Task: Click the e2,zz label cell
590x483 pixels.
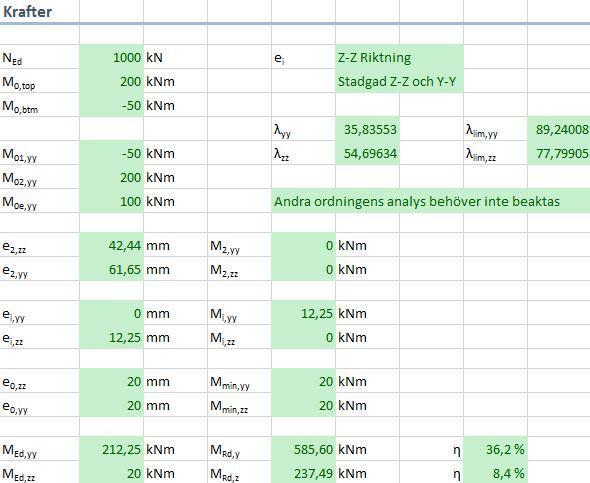Action: click(x=40, y=245)
